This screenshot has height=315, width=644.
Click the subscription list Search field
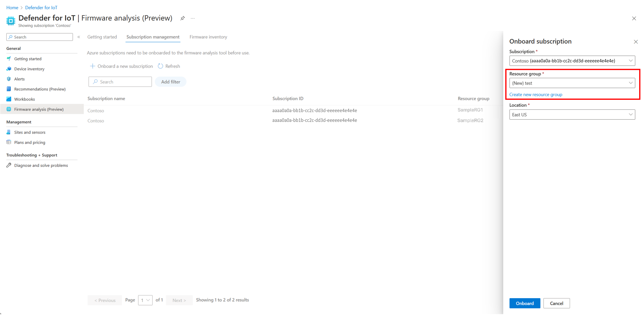(x=120, y=82)
